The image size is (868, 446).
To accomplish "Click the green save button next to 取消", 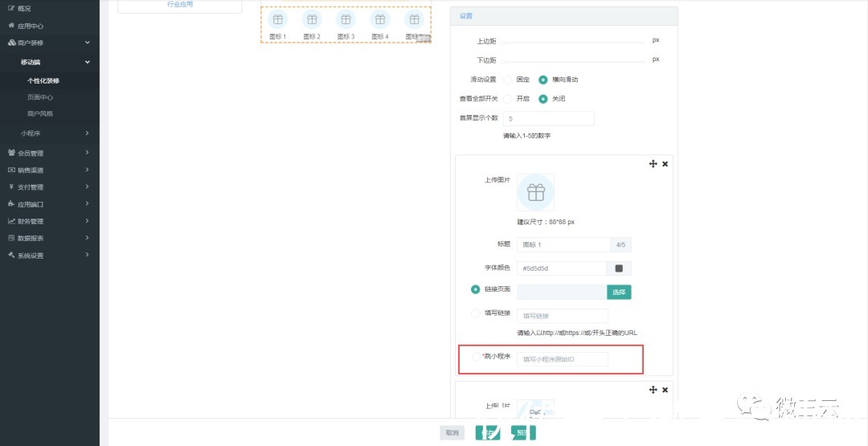I will click(488, 432).
